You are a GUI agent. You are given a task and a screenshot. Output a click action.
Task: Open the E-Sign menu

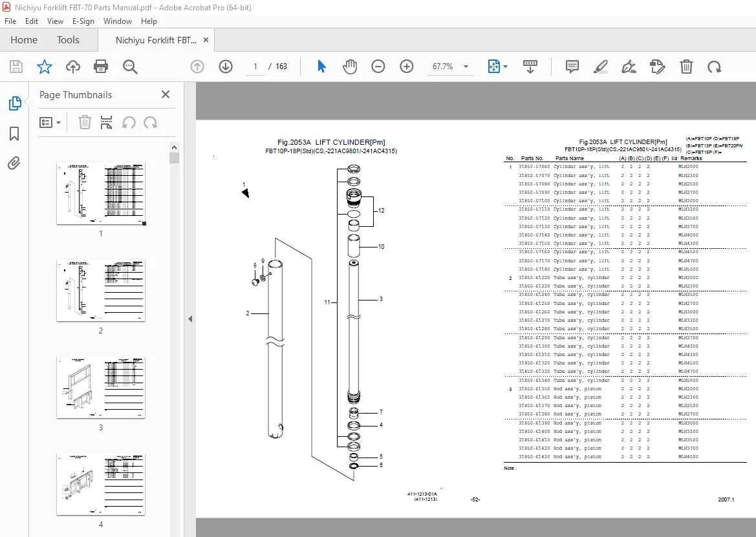pos(83,21)
